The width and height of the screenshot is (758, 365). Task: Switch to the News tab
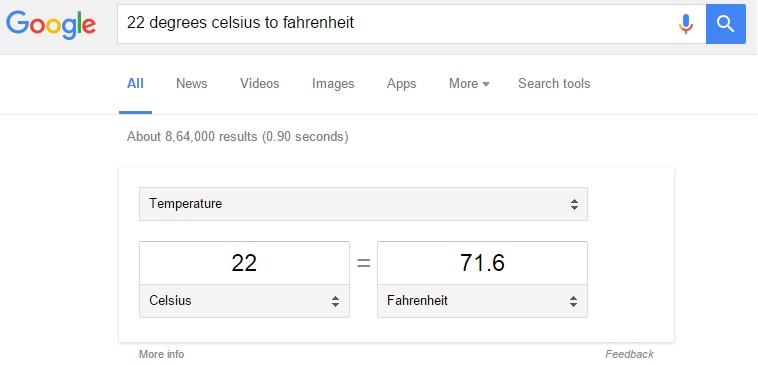pos(191,84)
